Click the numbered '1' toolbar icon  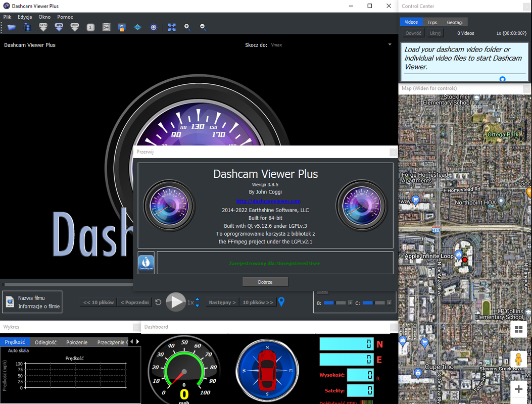click(90, 27)
